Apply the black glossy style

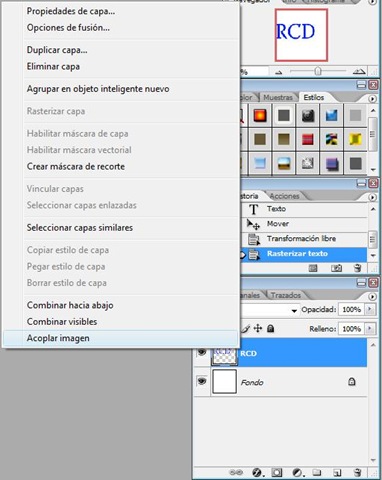pyautogui.click(x=308, y=116)
